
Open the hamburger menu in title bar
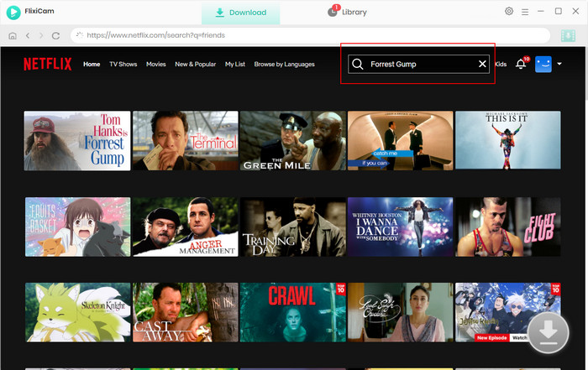click(525, 12)
